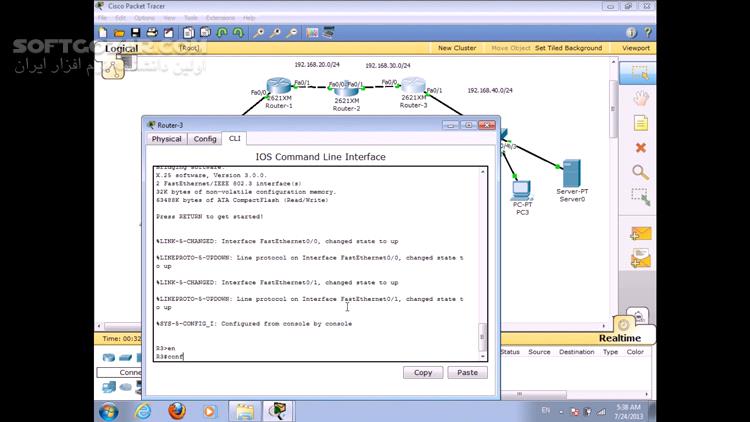Open Windows Media Player taskbar icon
The height and width of the screenshot is (422, 750).
tap(210, 411)
